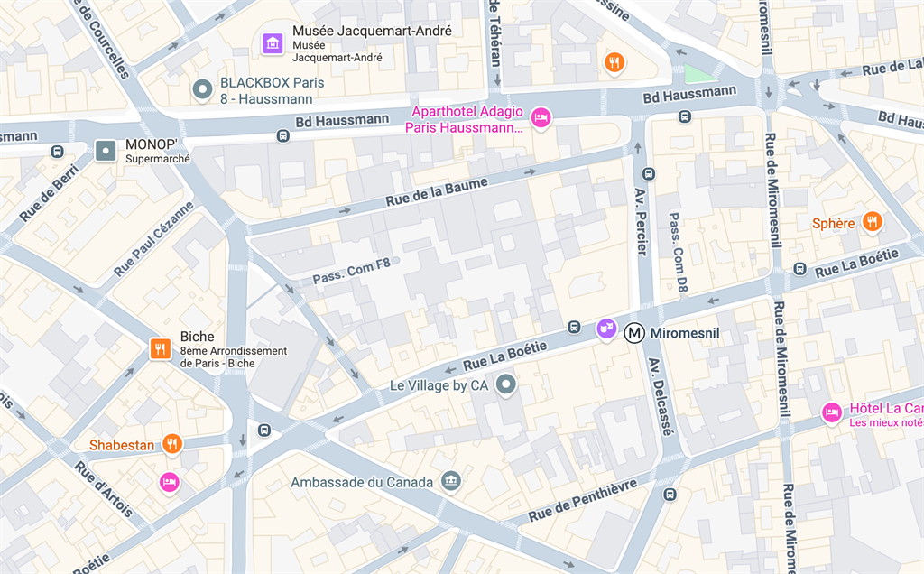The width and height of the screenshot is (924, 574).
Task: Click the Aparthotel Adagio Paris Haussmann label
Action: click(x=465, y=119)
